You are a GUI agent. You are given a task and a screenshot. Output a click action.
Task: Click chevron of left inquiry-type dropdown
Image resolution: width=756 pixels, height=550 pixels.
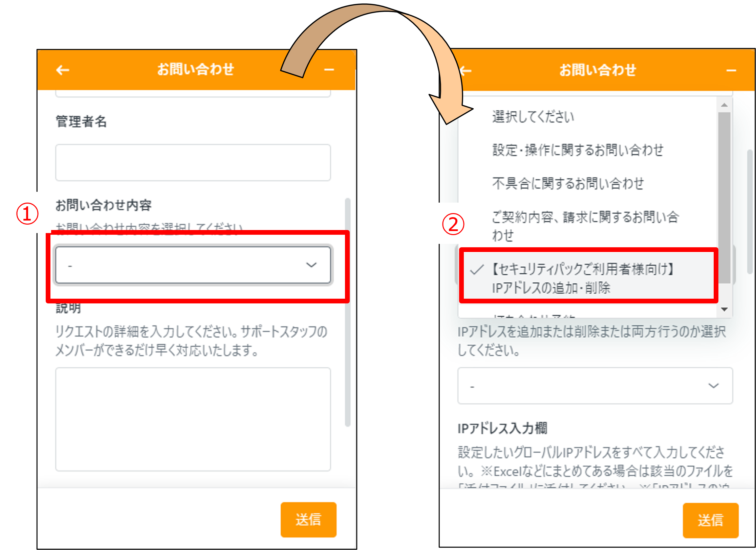[311, 265]
